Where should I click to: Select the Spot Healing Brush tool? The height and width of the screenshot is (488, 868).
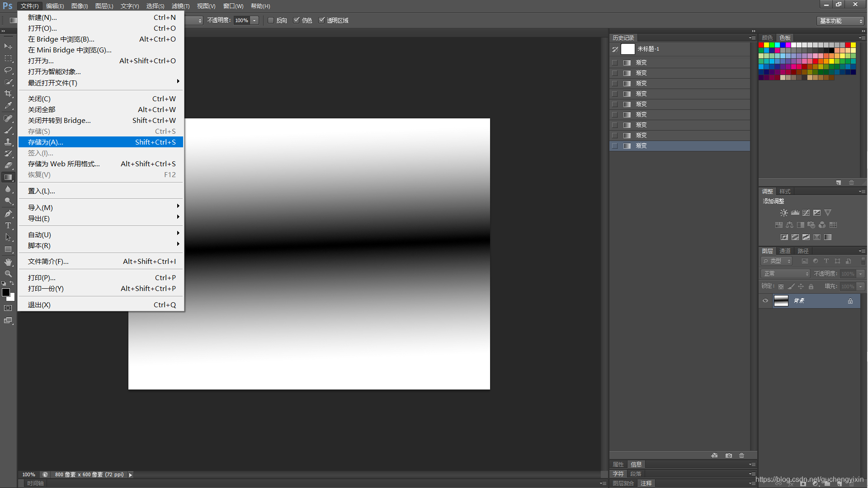8,118
